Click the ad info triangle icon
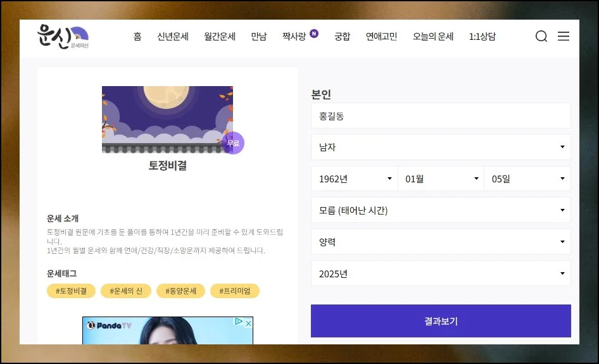This screenshot has width=599, height=364. point(239,322)
